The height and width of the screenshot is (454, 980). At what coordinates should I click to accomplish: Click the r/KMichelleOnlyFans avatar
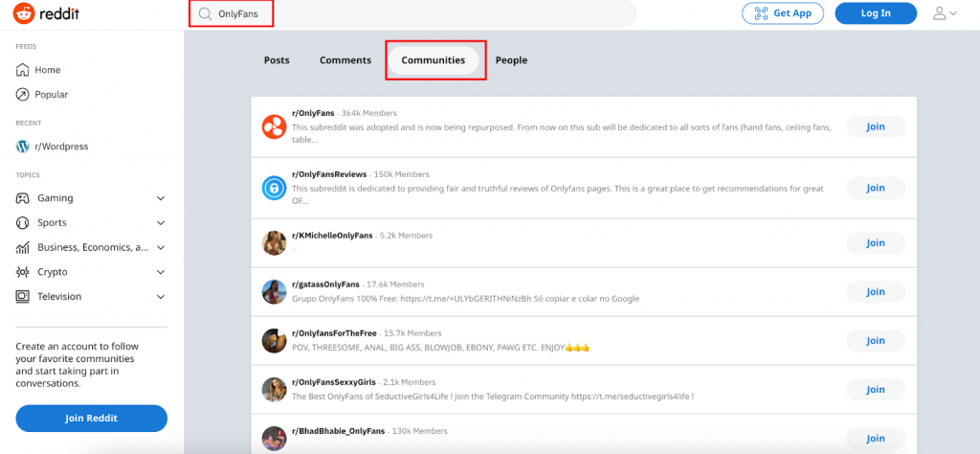pyautogui.click(x=274, y=242)
